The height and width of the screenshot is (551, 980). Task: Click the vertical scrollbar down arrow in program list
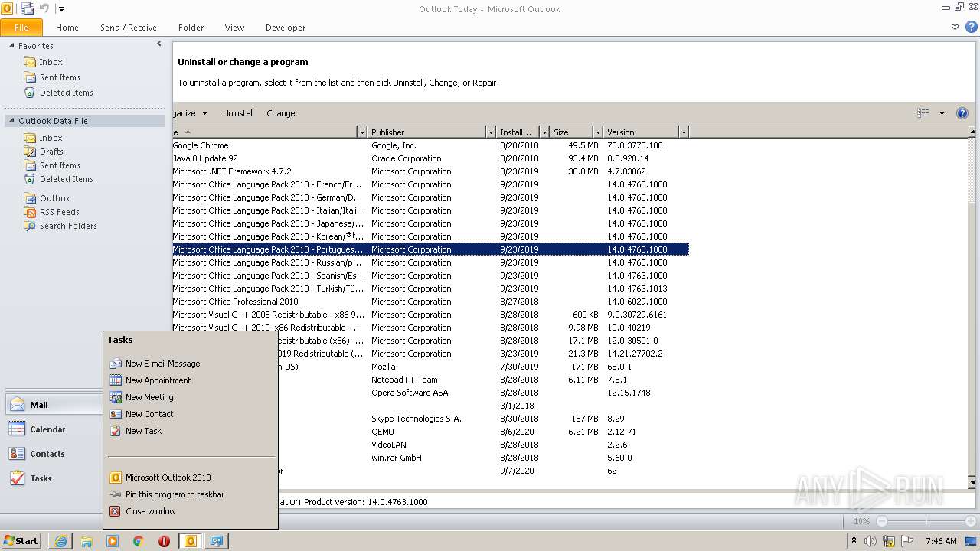pyautogui.click(x=972, y=483)
